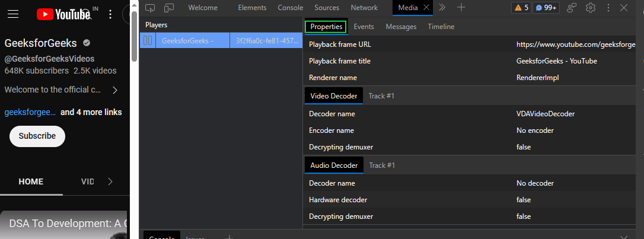Select the inspect element picker tool
This screenshot has width=644, height=239.
pyautogui.click(x=150, y=7)
